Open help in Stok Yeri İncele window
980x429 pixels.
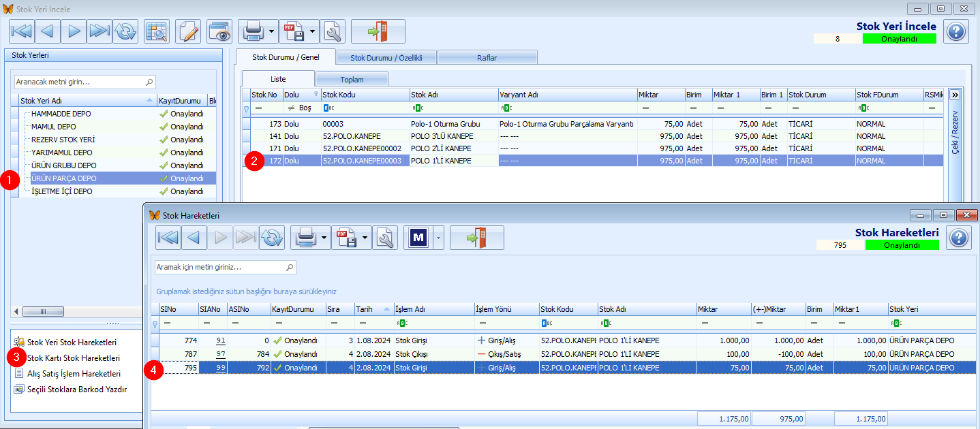coord(956,31)
